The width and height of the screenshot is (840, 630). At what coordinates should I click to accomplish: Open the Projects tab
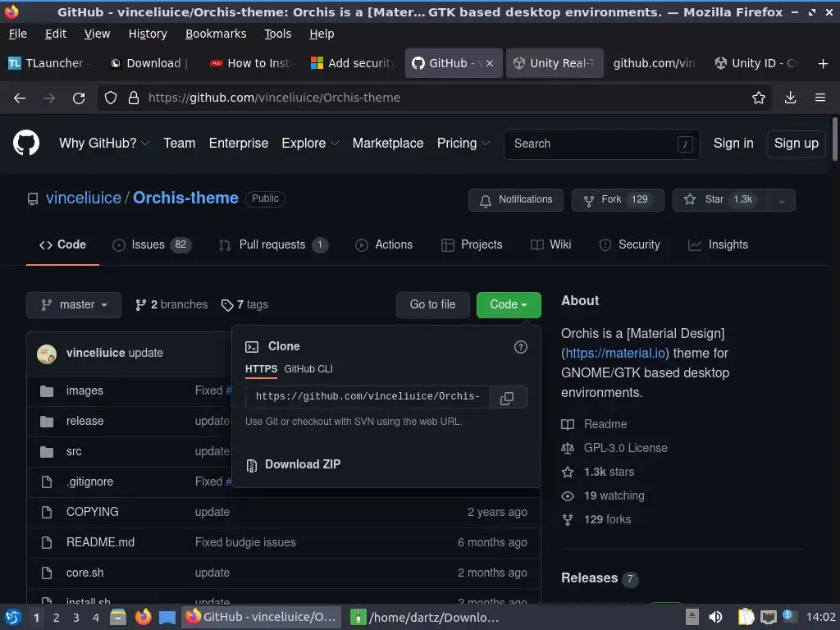(x=472, y=244)
